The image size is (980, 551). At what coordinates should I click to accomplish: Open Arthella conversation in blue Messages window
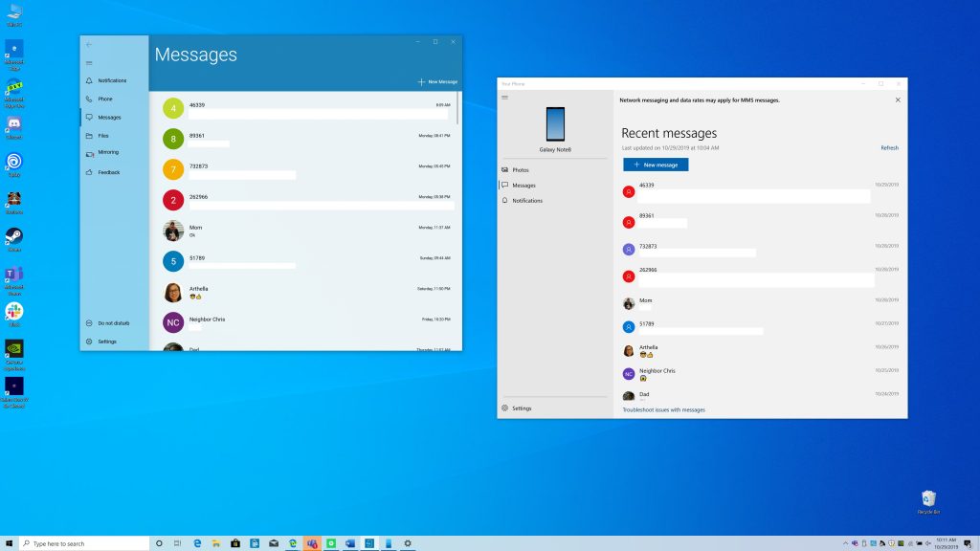point(306,292)
